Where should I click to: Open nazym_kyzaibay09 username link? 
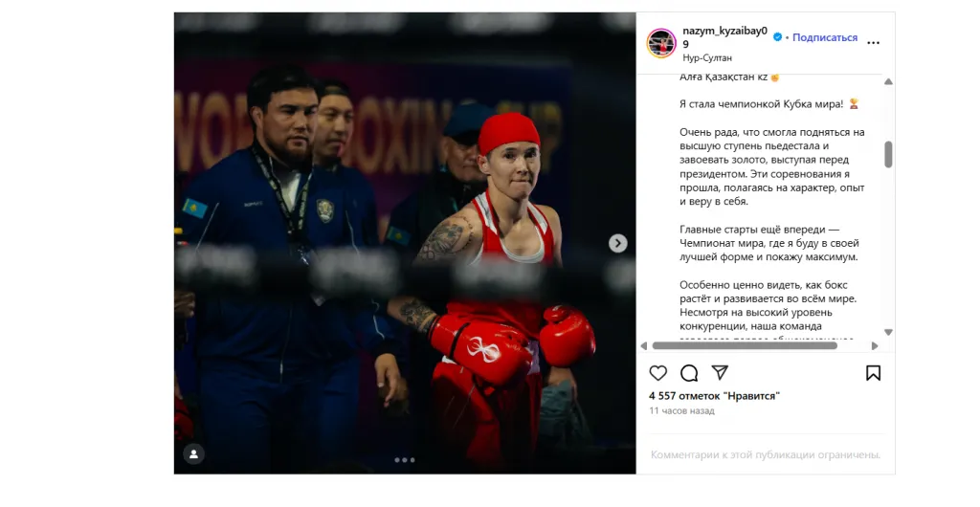pyautogui.click(x=725, y=37)
